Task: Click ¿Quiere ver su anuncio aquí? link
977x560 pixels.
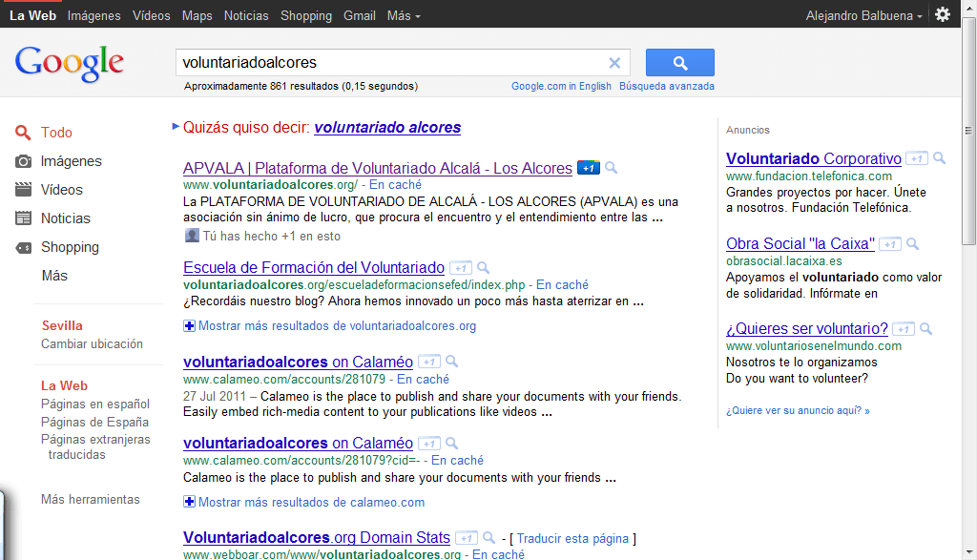Action: click(798, 410)
